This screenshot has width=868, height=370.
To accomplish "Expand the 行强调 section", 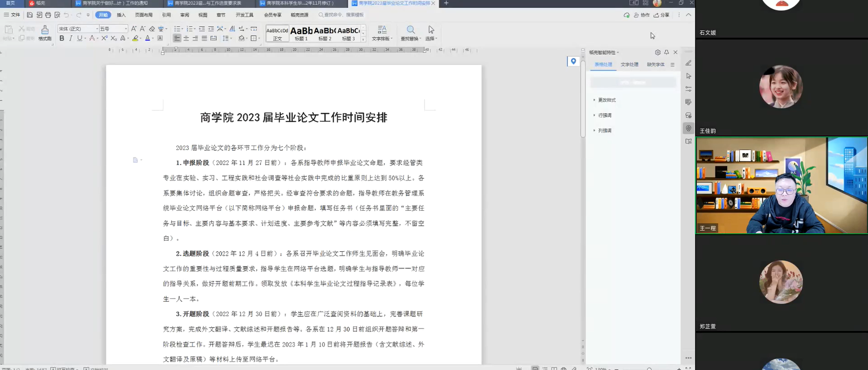I will pos(604,115).
